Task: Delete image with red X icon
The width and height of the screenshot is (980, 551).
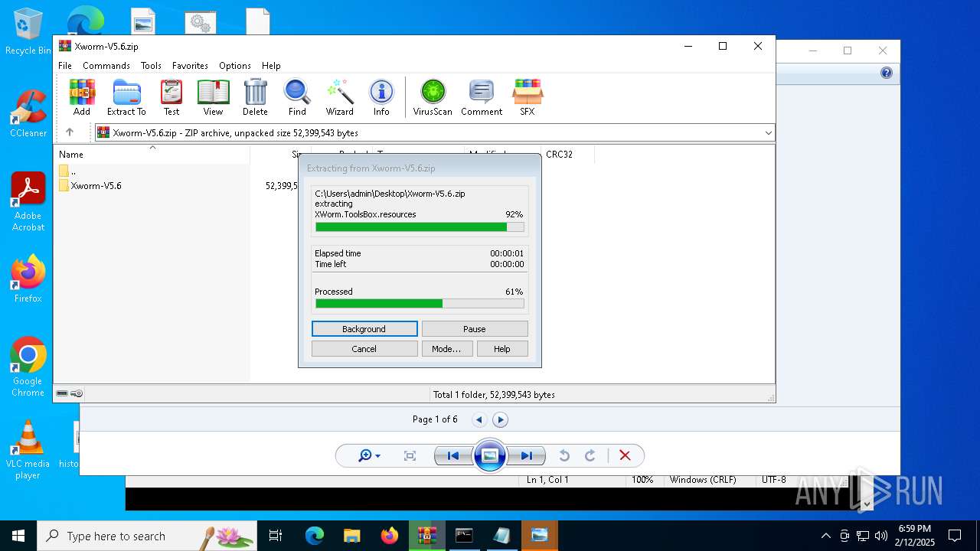Action: (625, 455)
